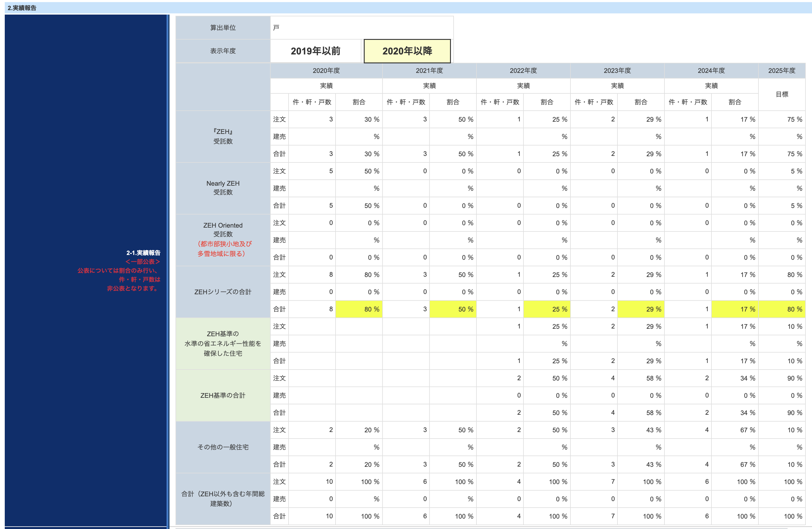The height and width of the screenshot is (529, 812).
Task: Click the 2021年度 column header
Action: pyautogui.click(x=429, y=70)
